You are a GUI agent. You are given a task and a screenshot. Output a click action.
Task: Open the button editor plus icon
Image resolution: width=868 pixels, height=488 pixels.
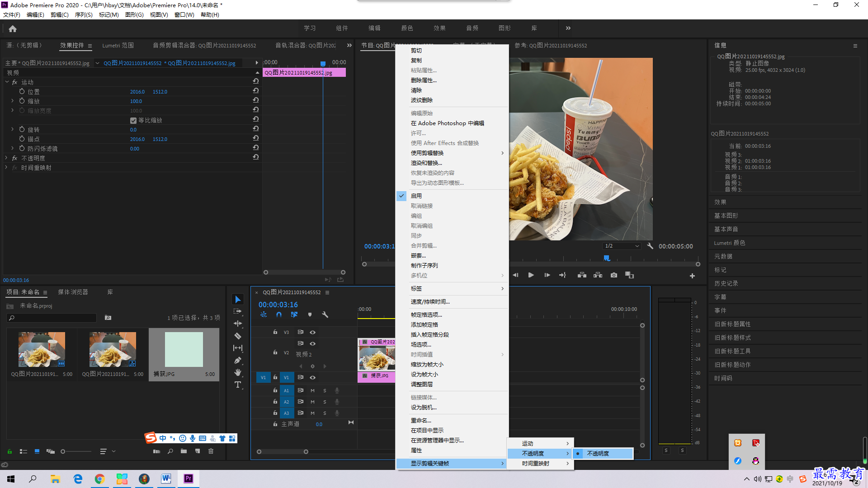tap(692, 276)
